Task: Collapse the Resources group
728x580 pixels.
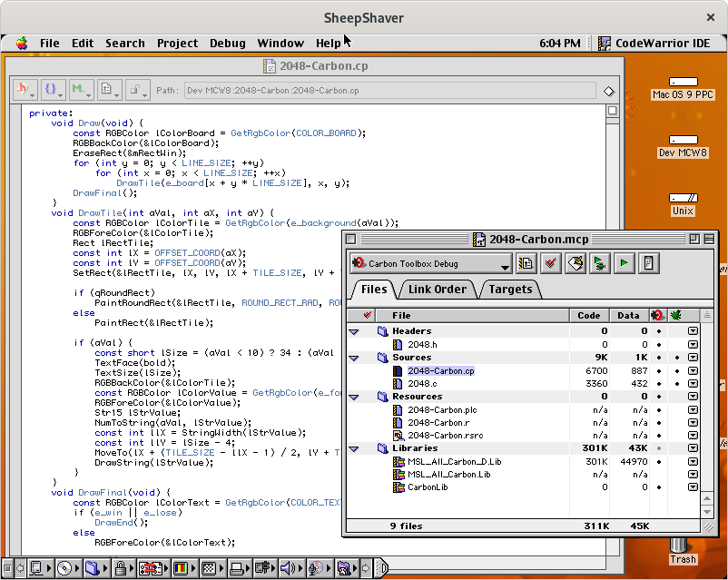Action: coord(354,397)
